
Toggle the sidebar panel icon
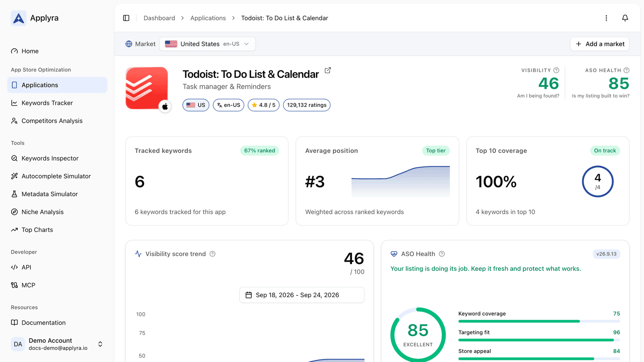click(126, 18)
